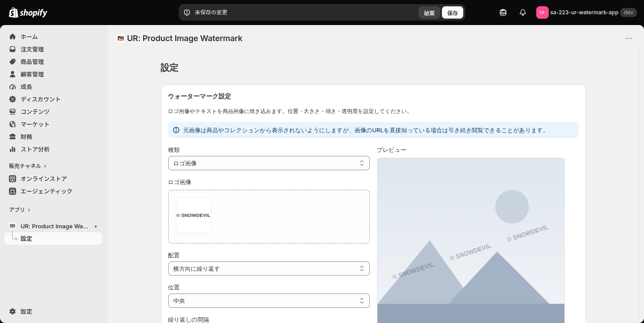Open the 位置 dropdown
Viewport: 644px width, 323px height.
pos(269,301)
